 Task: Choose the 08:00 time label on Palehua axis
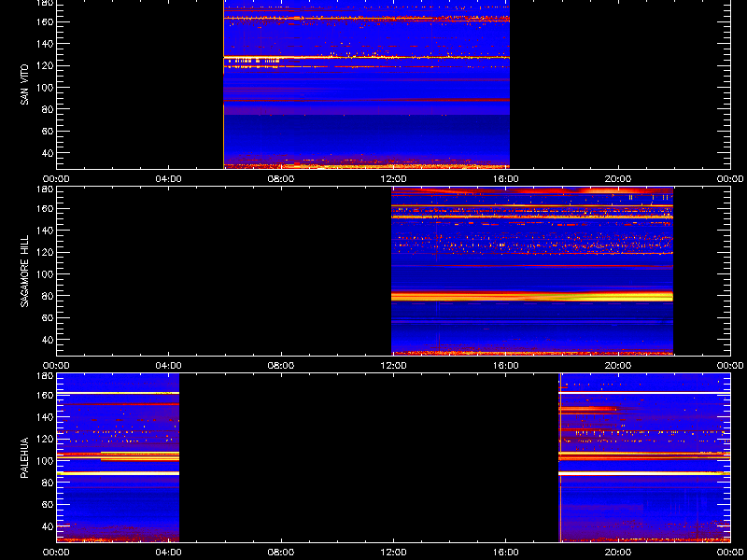281,553
